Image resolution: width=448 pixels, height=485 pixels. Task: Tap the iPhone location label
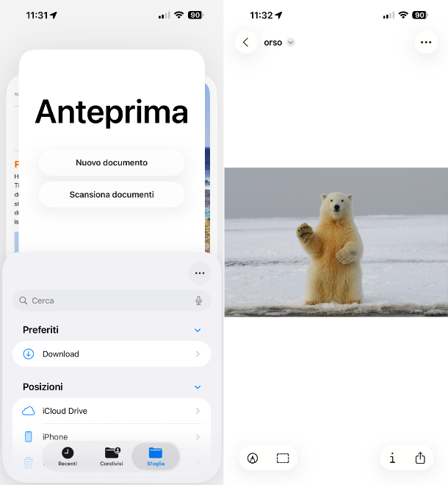[55, 436]
